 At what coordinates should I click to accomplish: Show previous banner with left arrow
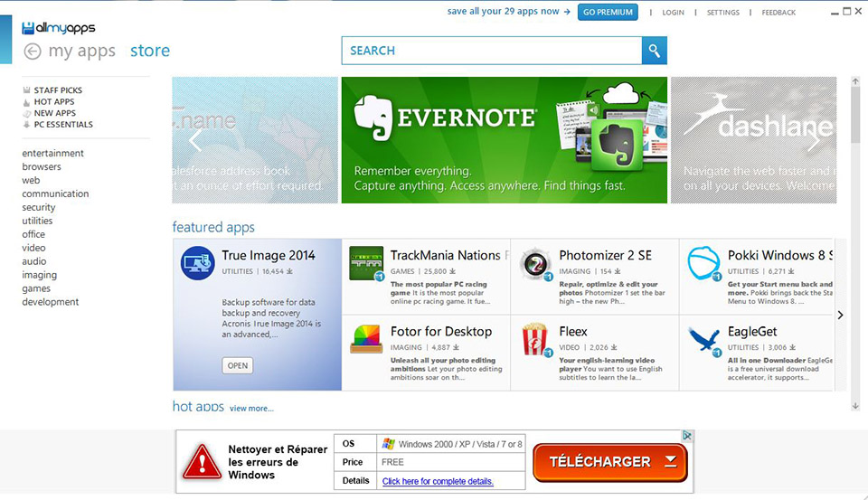tap(194, 140)
